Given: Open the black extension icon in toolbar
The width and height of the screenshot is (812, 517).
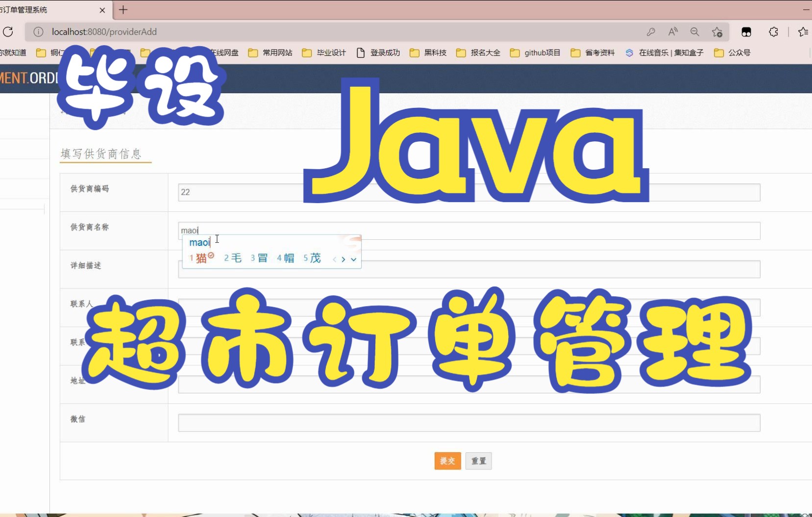Looking at the screenshot, I should coord(746,32).
